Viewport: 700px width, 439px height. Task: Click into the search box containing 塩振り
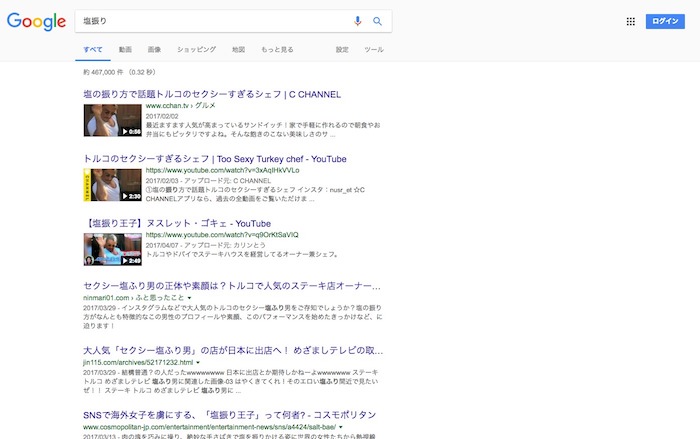pos(210,21)
